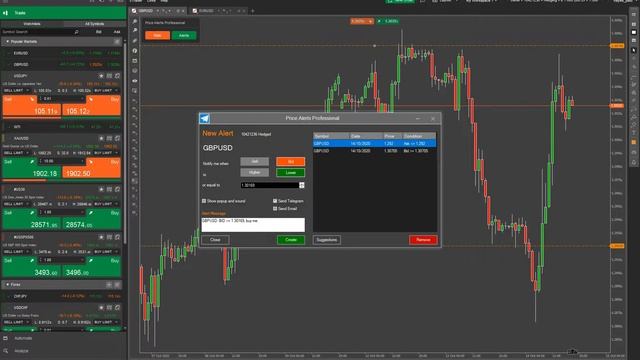640x360 pixels.
Task: Select GBPUSD alert row with price 1.30705
Action: (374, 151)
